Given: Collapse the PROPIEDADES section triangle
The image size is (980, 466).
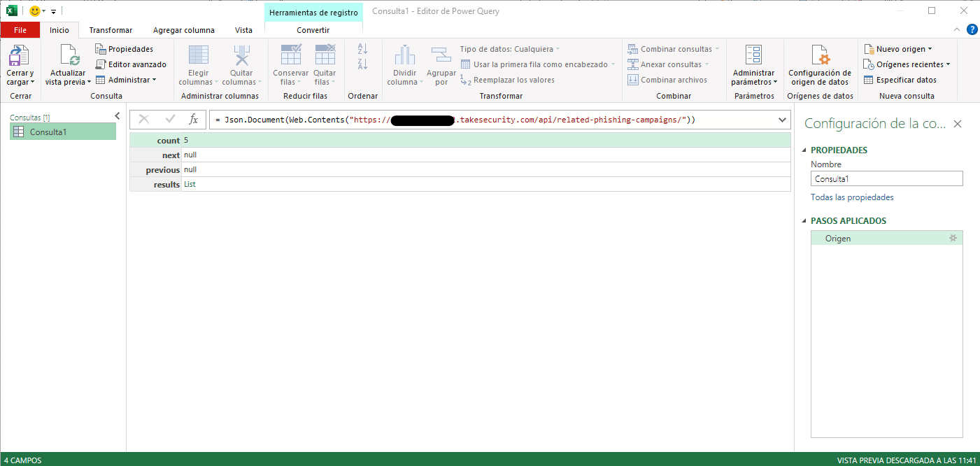Looking at the screenshot, I should [x=804, y=150].
